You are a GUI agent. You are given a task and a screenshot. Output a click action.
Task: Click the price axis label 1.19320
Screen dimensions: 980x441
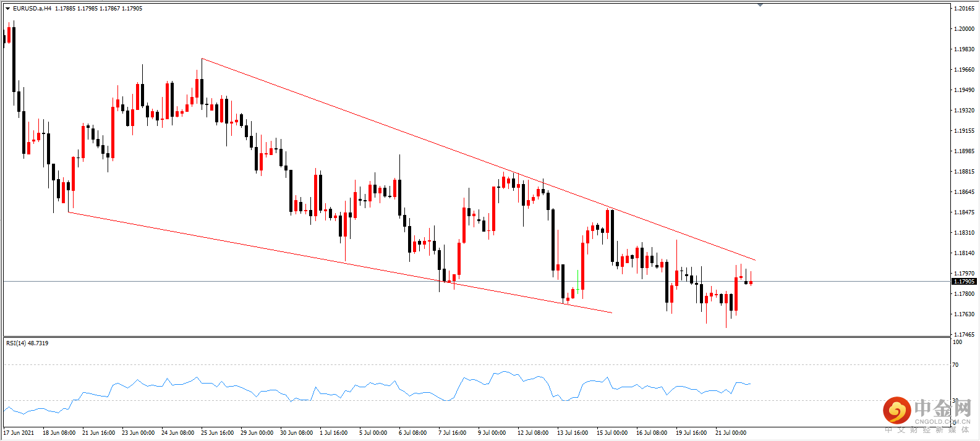(965, 111)
